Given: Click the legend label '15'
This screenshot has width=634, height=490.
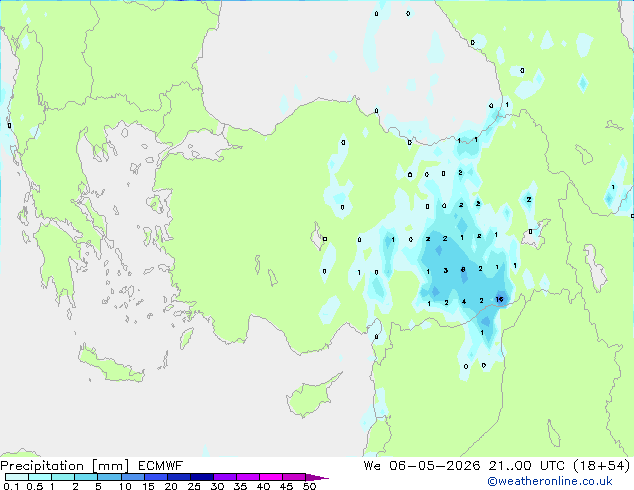Looking at the screenshot, I should pos(148,486).
